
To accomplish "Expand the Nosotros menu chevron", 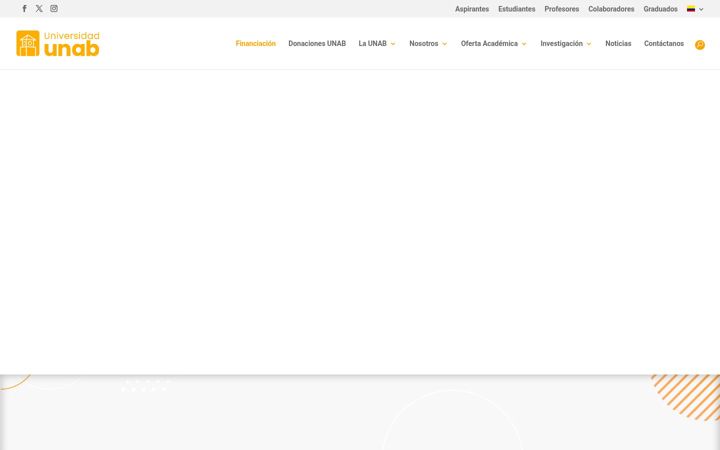I will pos(444,44).
